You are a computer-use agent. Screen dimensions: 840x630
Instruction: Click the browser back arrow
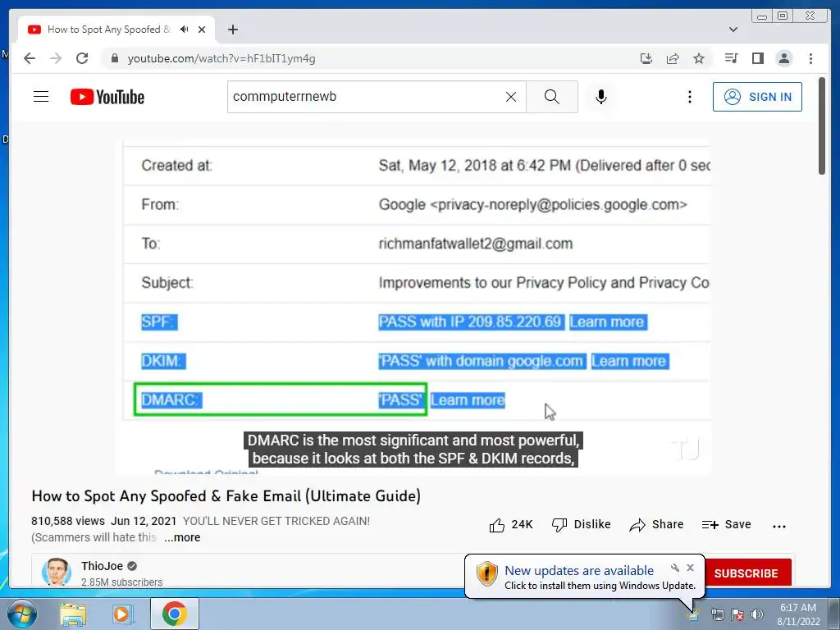[30, 58]
